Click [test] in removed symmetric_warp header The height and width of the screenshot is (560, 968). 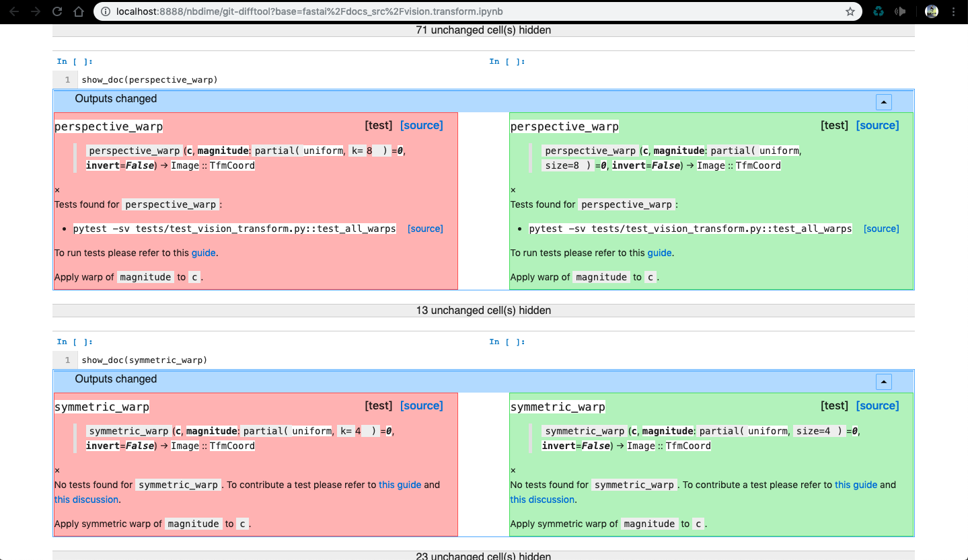click(379, 405)
